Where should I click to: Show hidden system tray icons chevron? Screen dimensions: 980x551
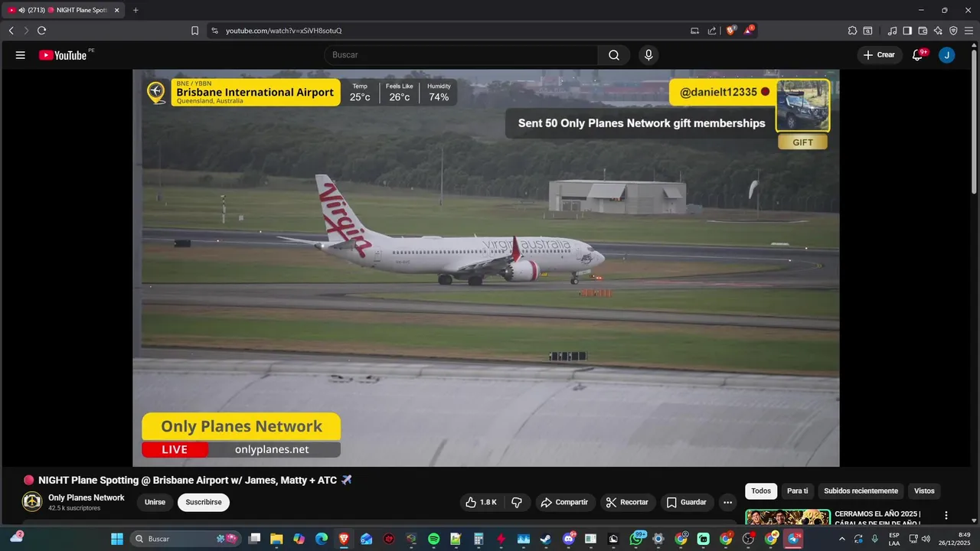[x=842, y=539]
